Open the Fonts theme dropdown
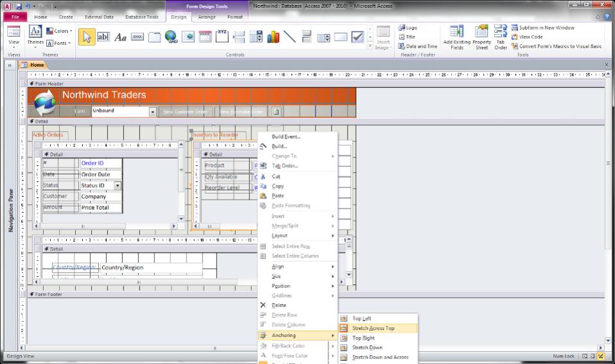The image size is (615, 364). tap(59, 43)
